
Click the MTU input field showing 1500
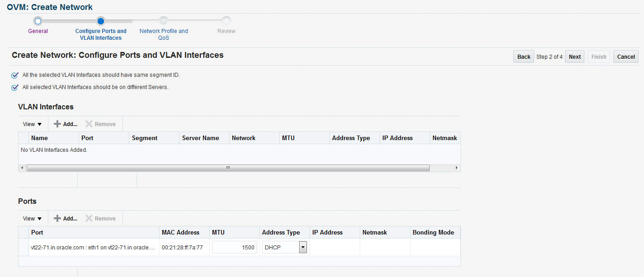(235, 247)
